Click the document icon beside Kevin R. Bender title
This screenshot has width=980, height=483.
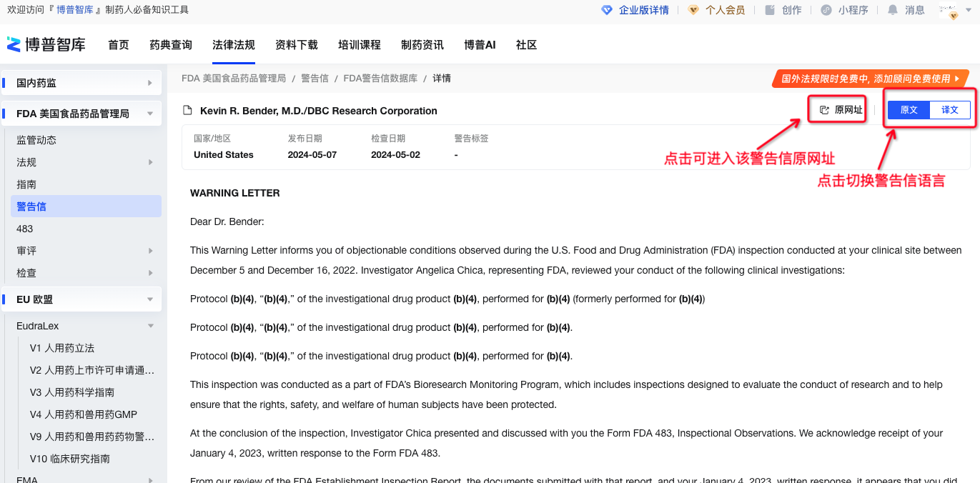(188, 111)
